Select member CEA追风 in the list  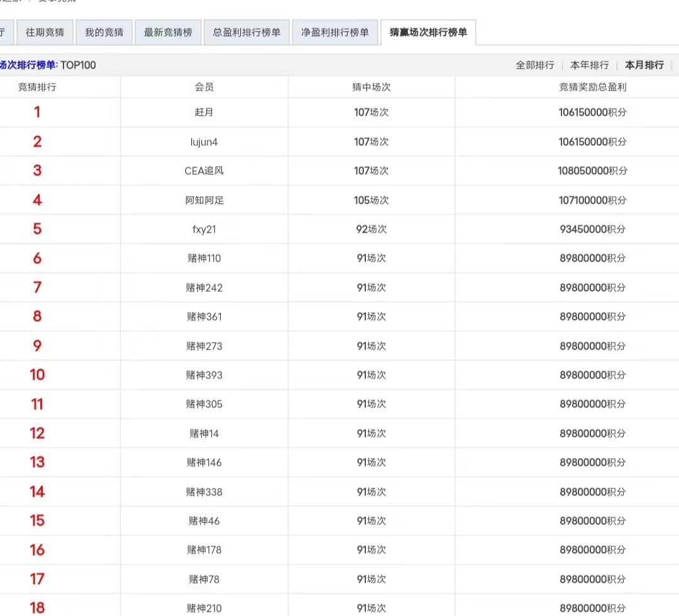point(204,171)
